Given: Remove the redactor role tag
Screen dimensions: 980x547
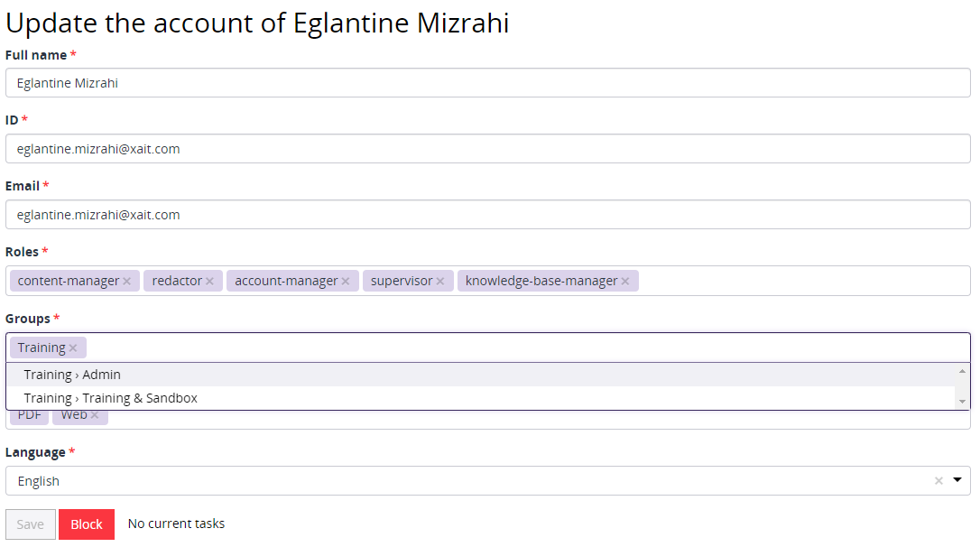Looking at the screenshot, I should [209, 282].
